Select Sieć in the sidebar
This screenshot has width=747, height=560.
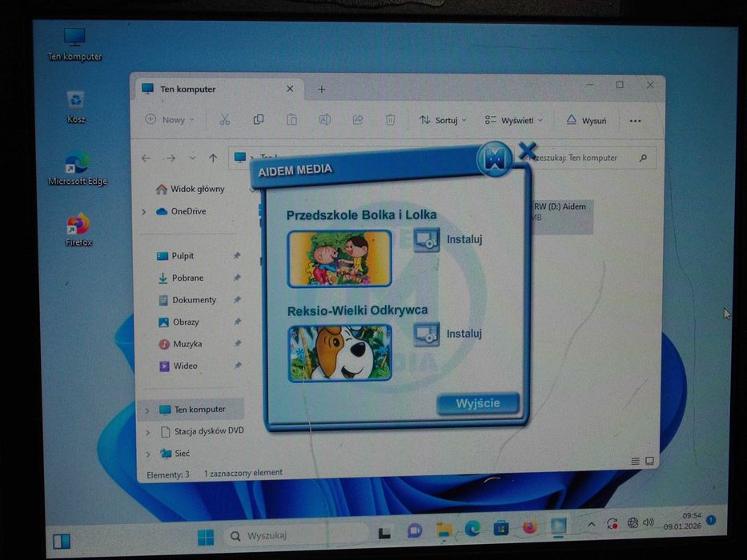pyautogui.click(x=175, y=454)
